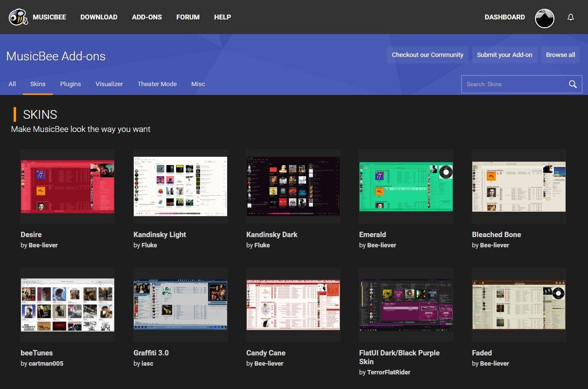588x389 pixels.
Task: Open author Bee-liever under Bleached Bone
Action: point(495,245)
